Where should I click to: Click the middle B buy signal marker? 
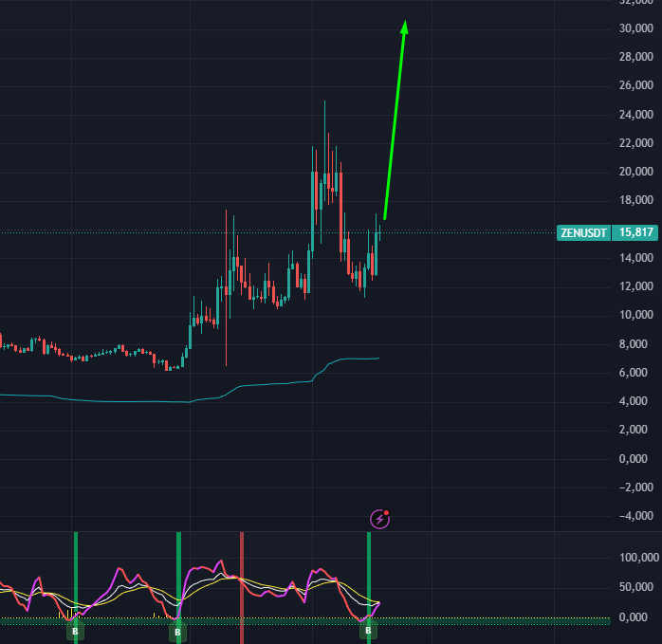pos(177,632)
